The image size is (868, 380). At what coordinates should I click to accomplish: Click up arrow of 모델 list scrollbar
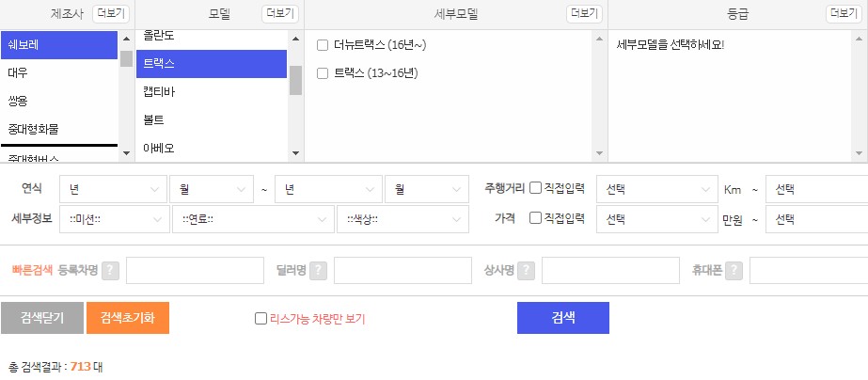pyautogui.click(x=295, y=40)
